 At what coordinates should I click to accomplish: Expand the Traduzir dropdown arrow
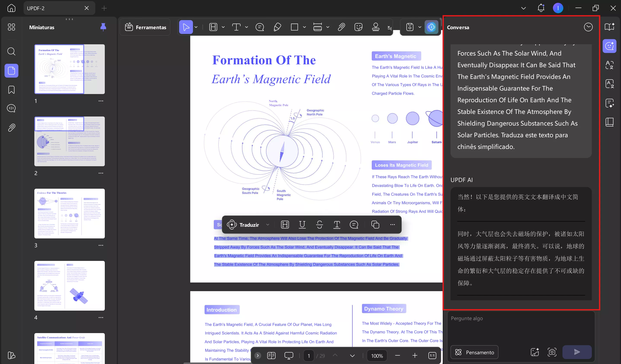pos(268,225)
